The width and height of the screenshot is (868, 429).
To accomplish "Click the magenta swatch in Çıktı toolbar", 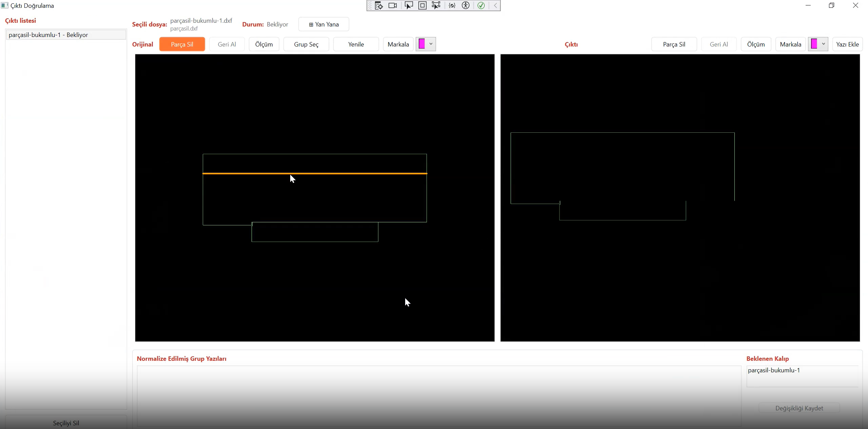I will pos(814,44).
